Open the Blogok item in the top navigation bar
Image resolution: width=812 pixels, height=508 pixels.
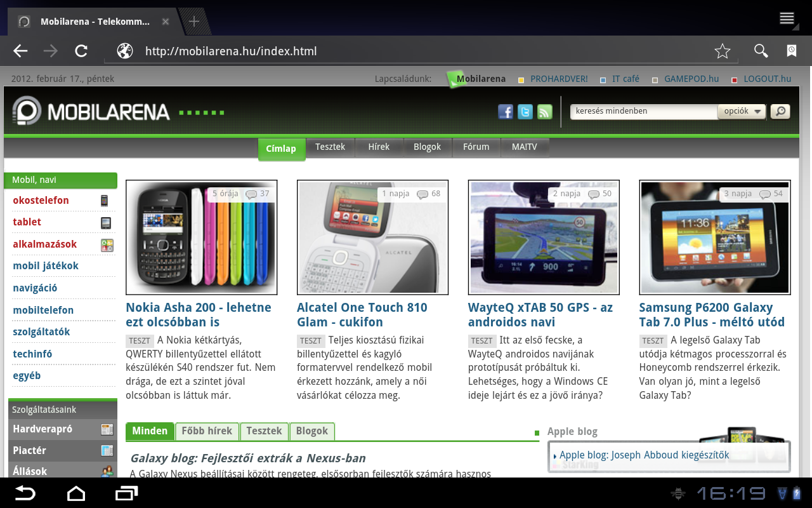(x=427, y=147)
